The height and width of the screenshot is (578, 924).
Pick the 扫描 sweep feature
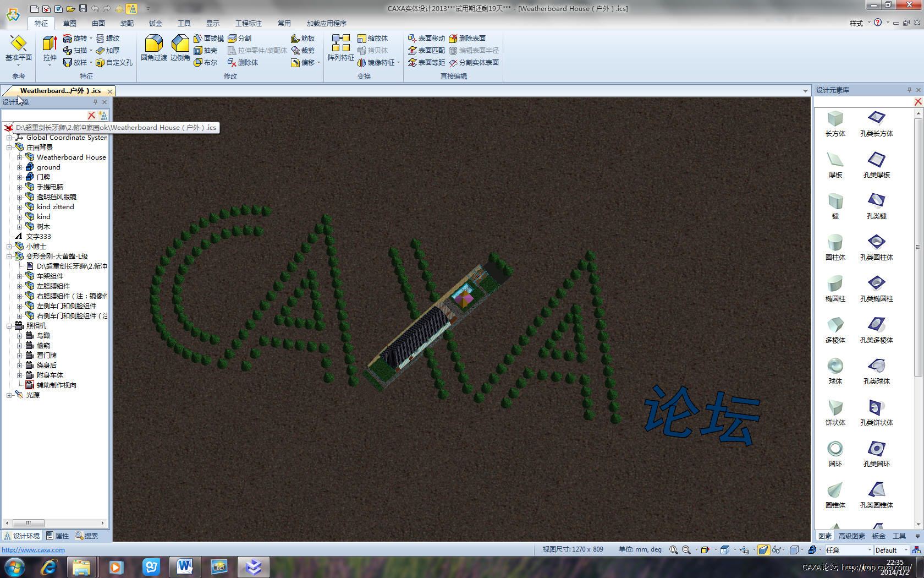[x=75, y=50]
